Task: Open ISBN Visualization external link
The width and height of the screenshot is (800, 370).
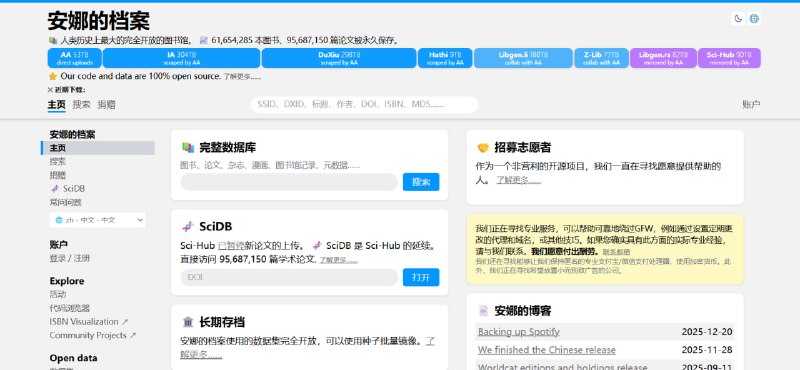Action: pos(89,322)
